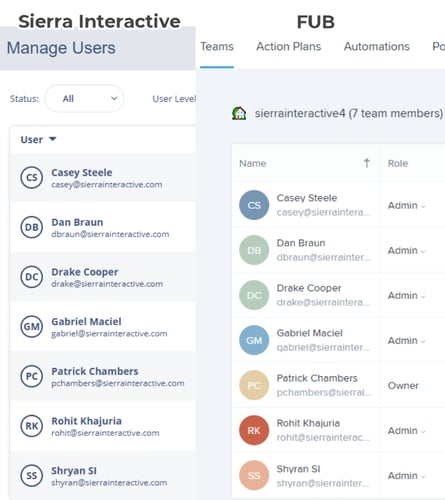Click Rohit Khajuria's RK avatar in Manage Users

point(32,426)
